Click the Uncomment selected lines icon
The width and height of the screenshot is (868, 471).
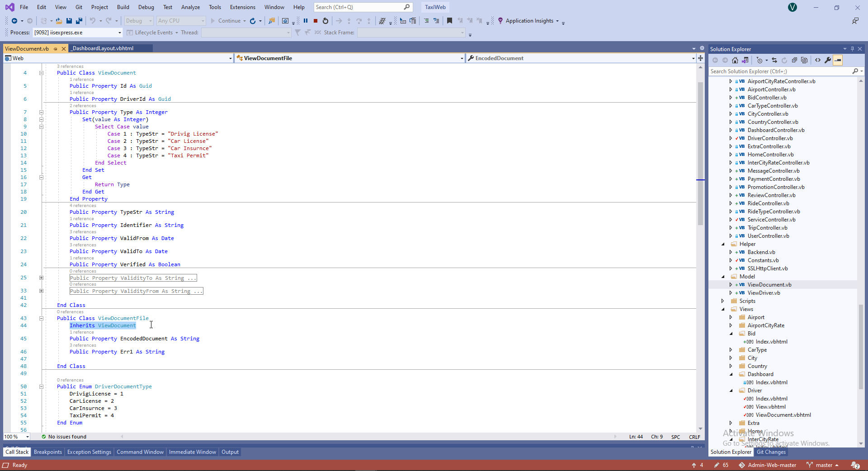436,21
